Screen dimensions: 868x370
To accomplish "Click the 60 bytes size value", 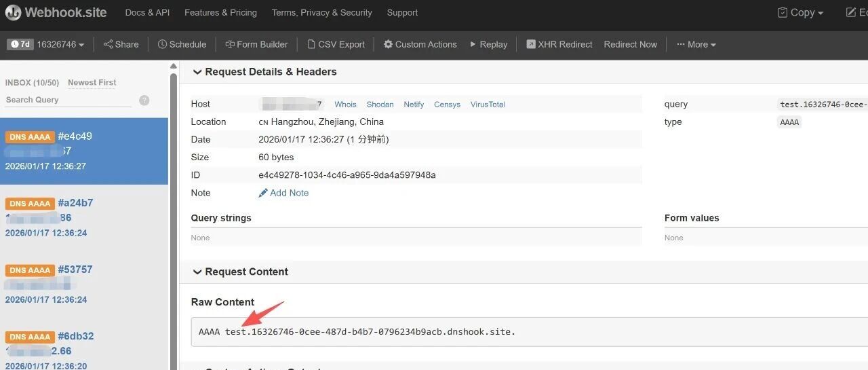I will (276, 158).
